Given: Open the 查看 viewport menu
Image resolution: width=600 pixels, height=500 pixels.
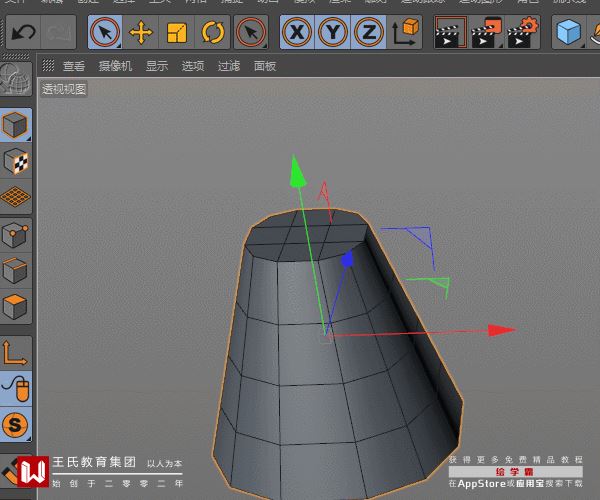Looking at the screenshot, I should click(74, 66).
